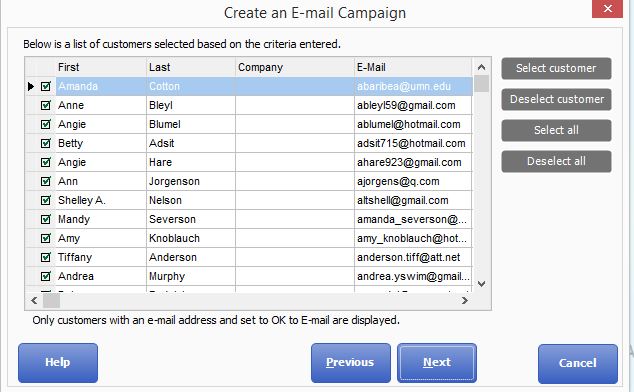
Task: Choose Select all customers
Action: [x=556, y=130]
